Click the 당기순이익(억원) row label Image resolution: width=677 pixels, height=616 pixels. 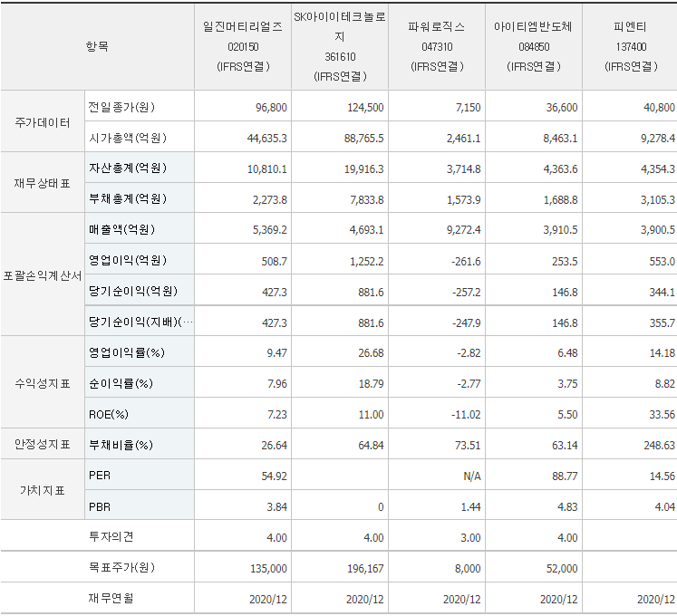click(133, 291)
